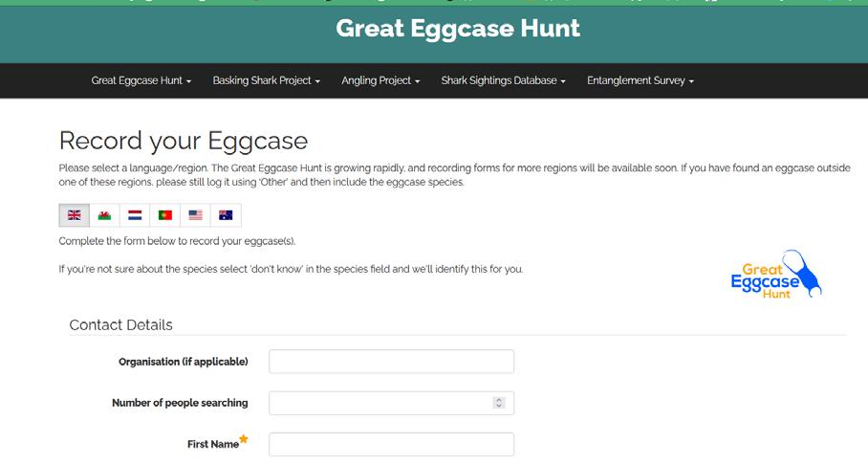Expand the Basking Shark Project dropdown
The width and height of the screenshot is (868, 466).
[x=267, y=81]
